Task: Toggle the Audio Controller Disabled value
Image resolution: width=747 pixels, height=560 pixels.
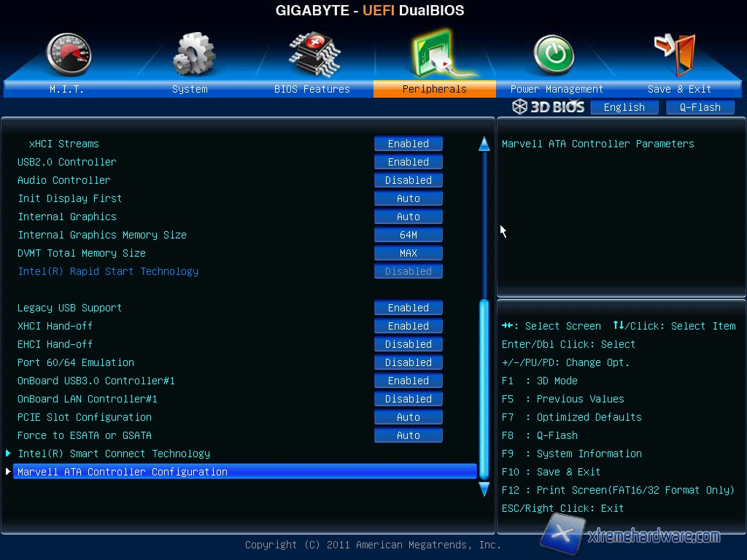Action: click(409, 180)
